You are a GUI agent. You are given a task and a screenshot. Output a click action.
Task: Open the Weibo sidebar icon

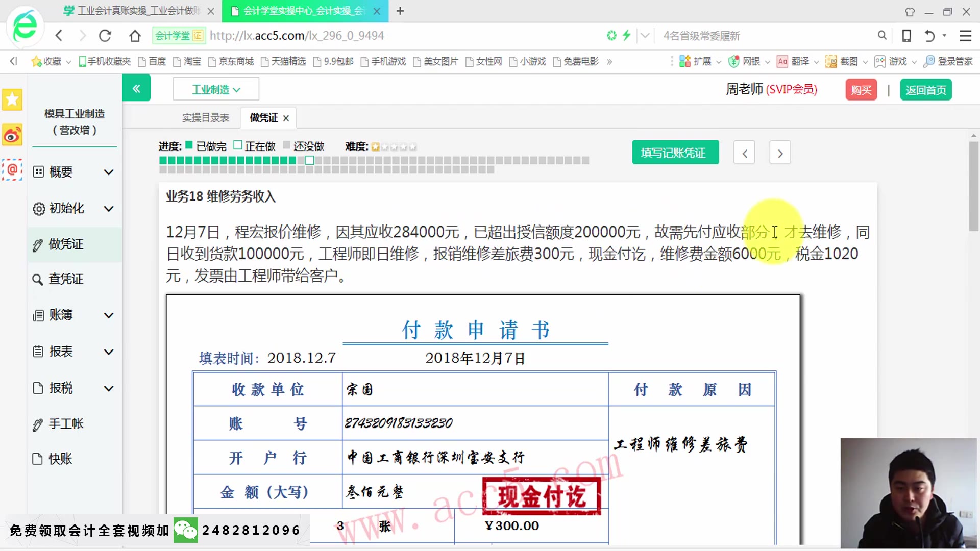pyautogui.click(x=12, y=135)
